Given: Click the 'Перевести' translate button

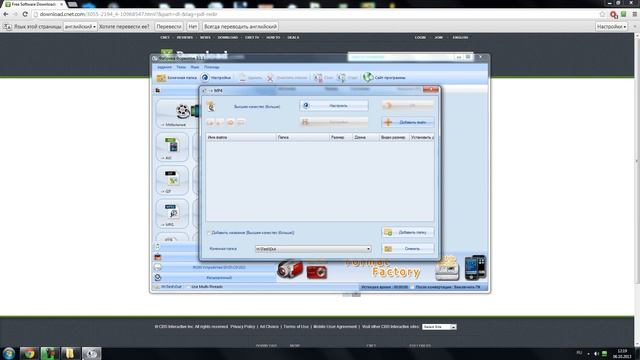Looking at the screenshot, I should coord(169,27).
